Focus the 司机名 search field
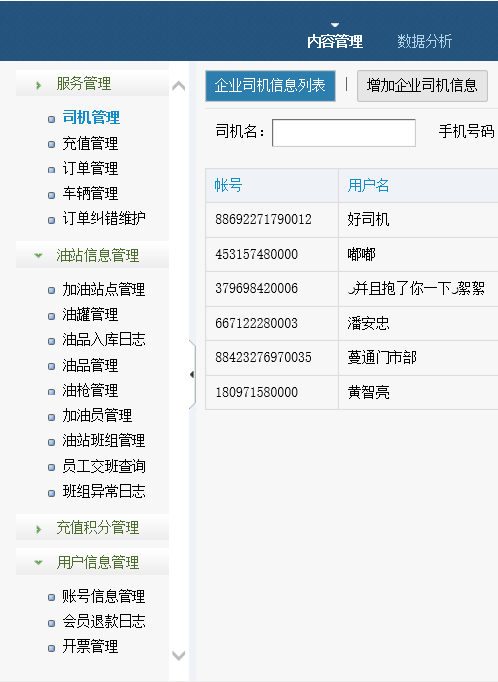Viewport: 498px width, 682px height. click(x=344, y=133)
